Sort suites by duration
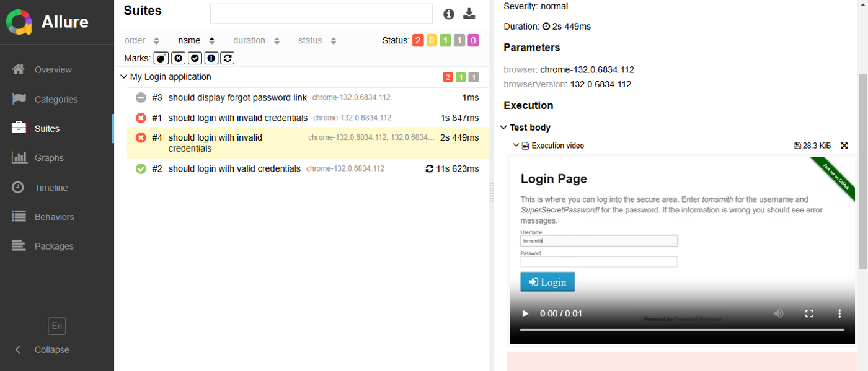The image size is (868, 371). click(x=256, y=41)
